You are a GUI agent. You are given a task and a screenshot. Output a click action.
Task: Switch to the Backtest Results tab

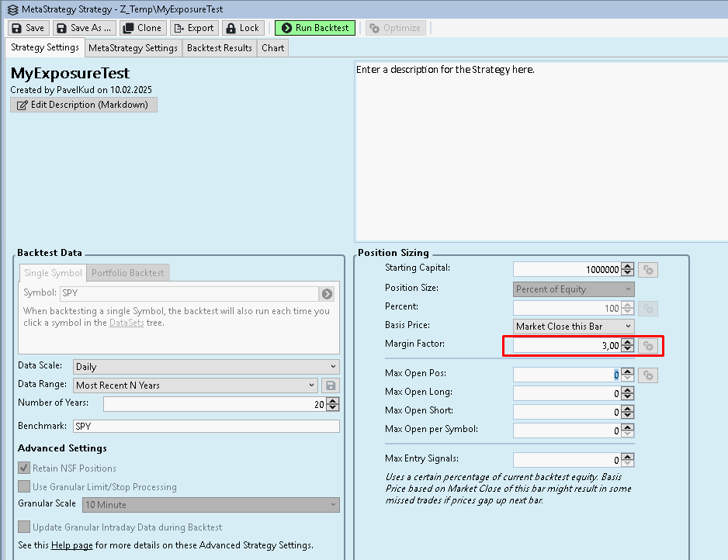coord(220,48)
